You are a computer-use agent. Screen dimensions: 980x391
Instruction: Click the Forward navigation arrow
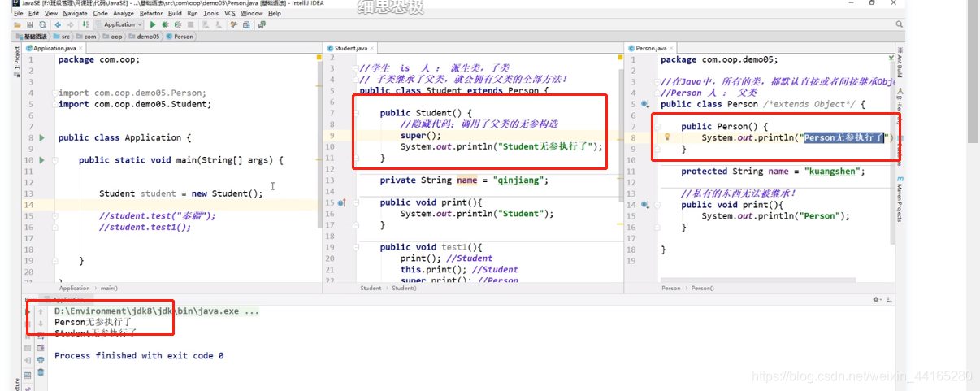tap(69, 24)
